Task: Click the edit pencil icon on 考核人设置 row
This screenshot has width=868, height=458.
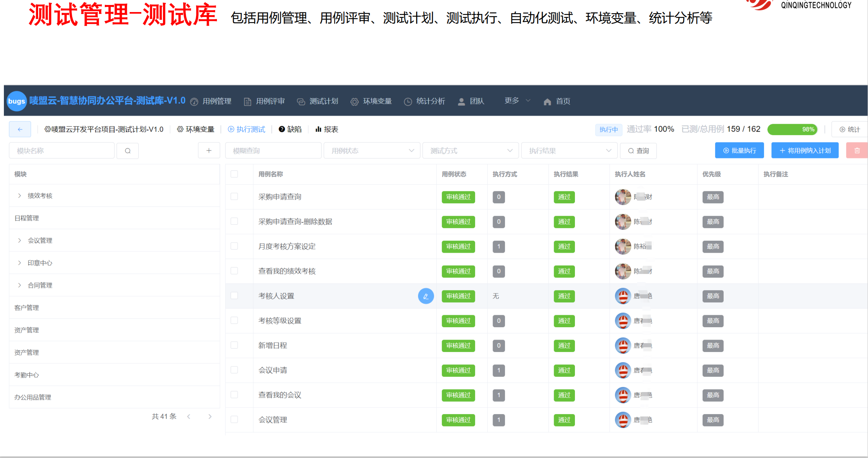Action: [426, 296]
